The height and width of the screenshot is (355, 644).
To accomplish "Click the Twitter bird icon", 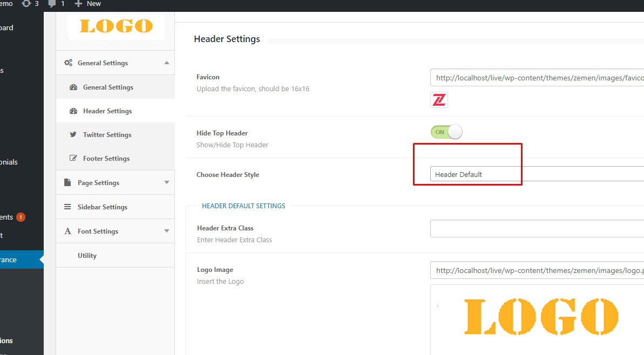I will (x=73, y=135).
